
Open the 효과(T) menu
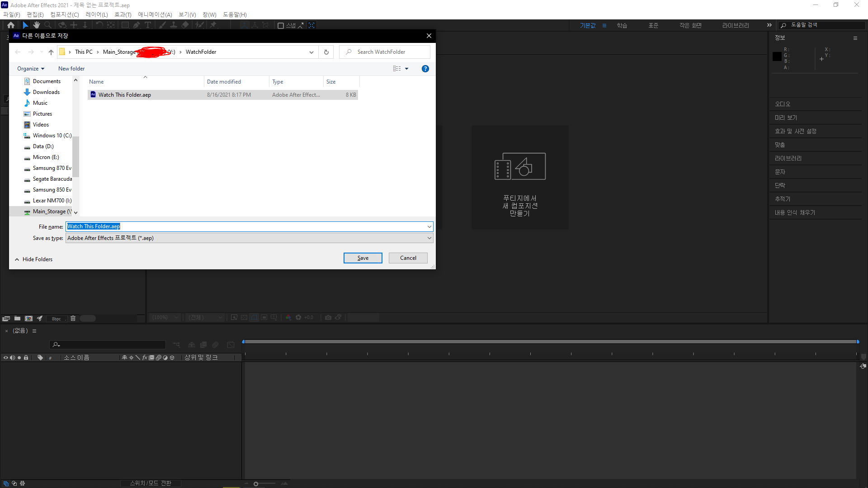(x=123, y=14)
